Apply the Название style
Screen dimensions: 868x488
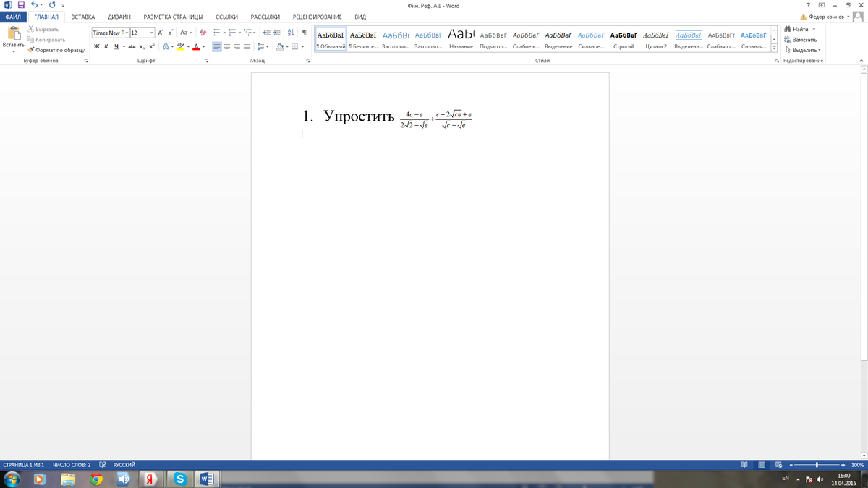pyautogui.click(x=461, y=39)
